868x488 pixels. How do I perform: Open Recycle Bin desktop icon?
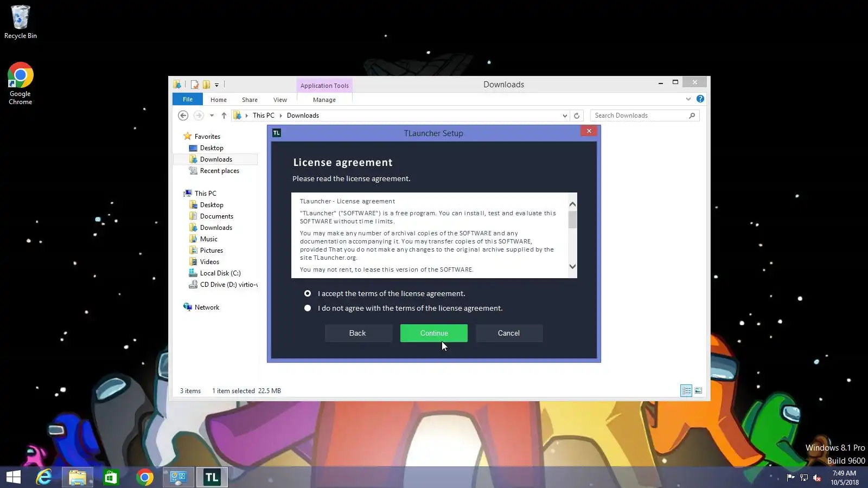pyautogui.click(x=21, y=22)
